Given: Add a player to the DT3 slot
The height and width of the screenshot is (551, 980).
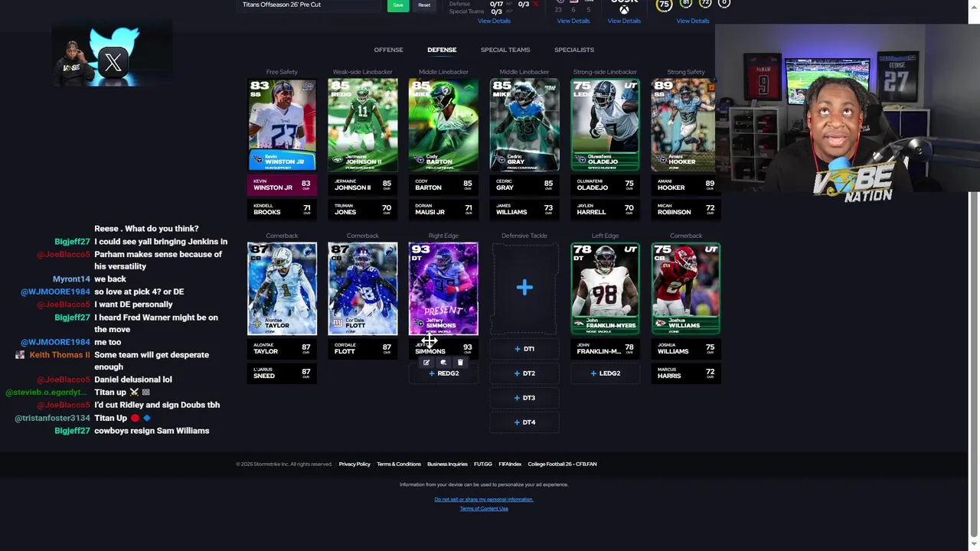Looking at the screenshot, I should point(524,398).
